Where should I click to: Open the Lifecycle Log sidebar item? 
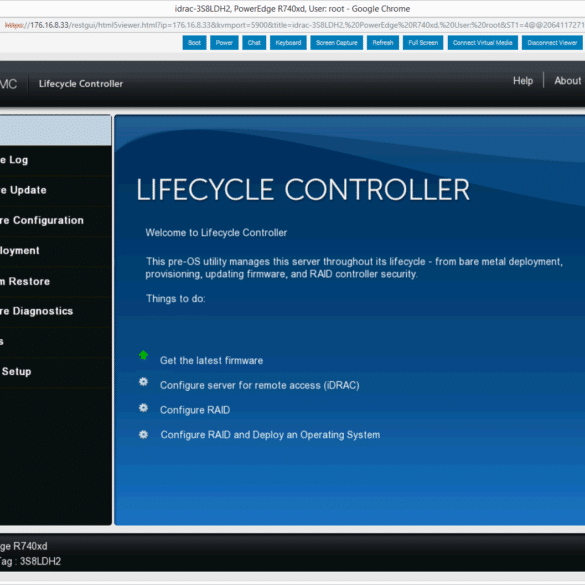pos(55,160)
